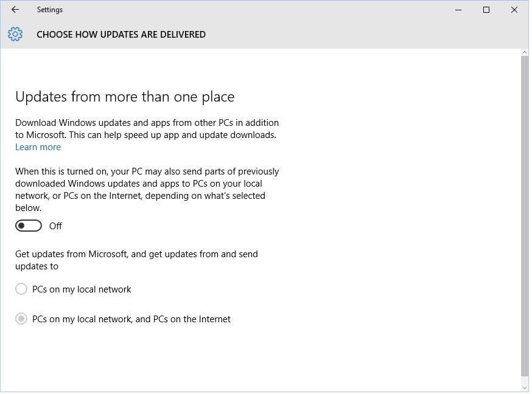The width and height of the screenshot is (532, 394).
Task: Minimize the Settings window
Action: (x=458, y=10)
